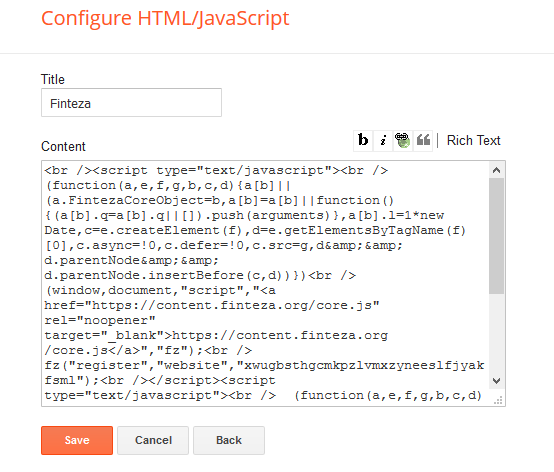Image resolution: width=554 pixels, height=472 pixels.
Task: Insert a blockquote with the quote icon
Action: pyautogui.click(x=423, y=140)
